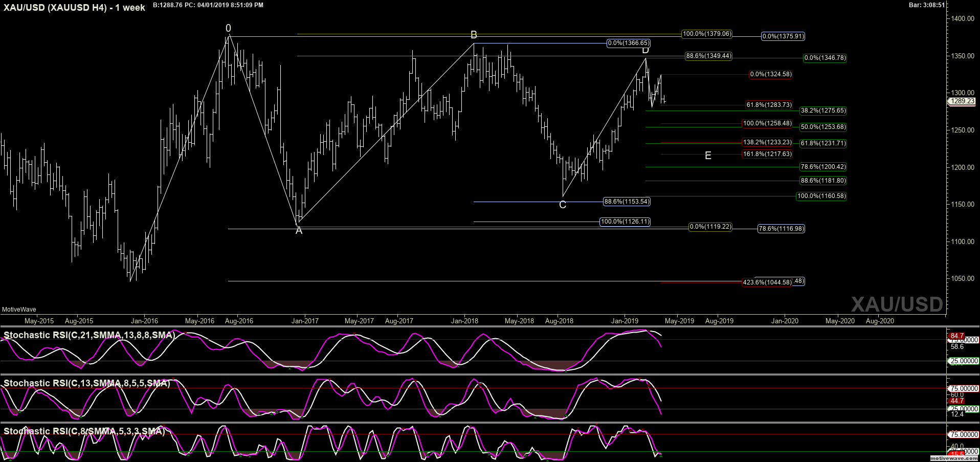Click the MotiveWave label at chart bottom-left
Image resolution: width=980 pixels, height=462 pixels.
(19, 310)
